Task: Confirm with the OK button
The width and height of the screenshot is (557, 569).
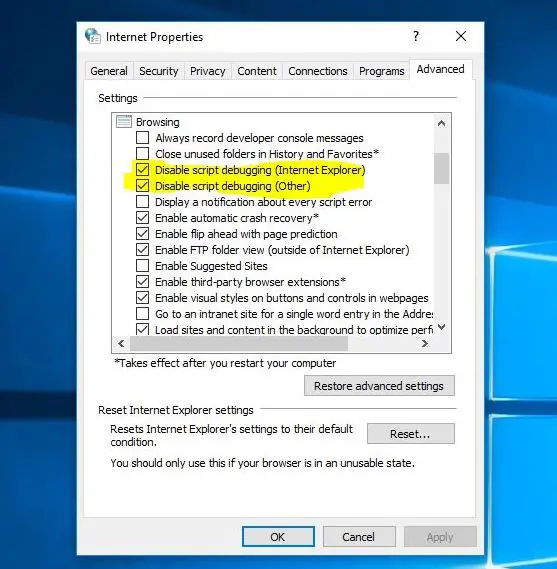Action: tap(278, 537)
